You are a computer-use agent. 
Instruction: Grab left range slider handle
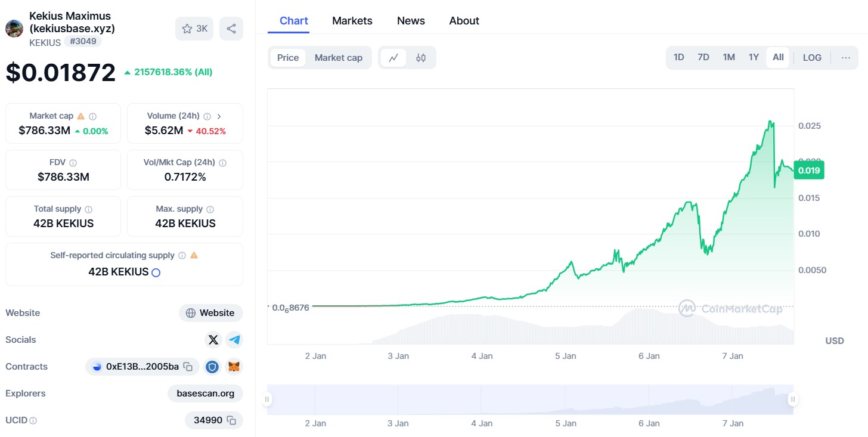tap(267, 399)
